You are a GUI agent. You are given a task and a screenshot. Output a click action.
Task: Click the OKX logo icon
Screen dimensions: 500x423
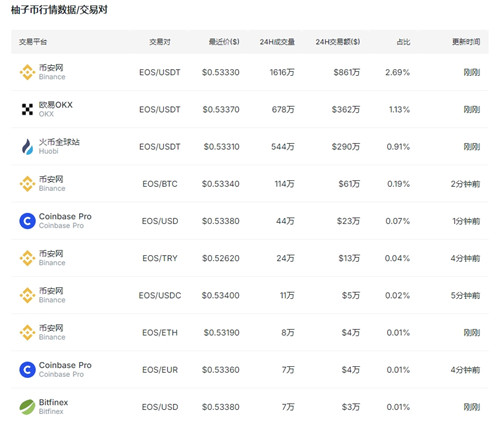coord(27,109)
